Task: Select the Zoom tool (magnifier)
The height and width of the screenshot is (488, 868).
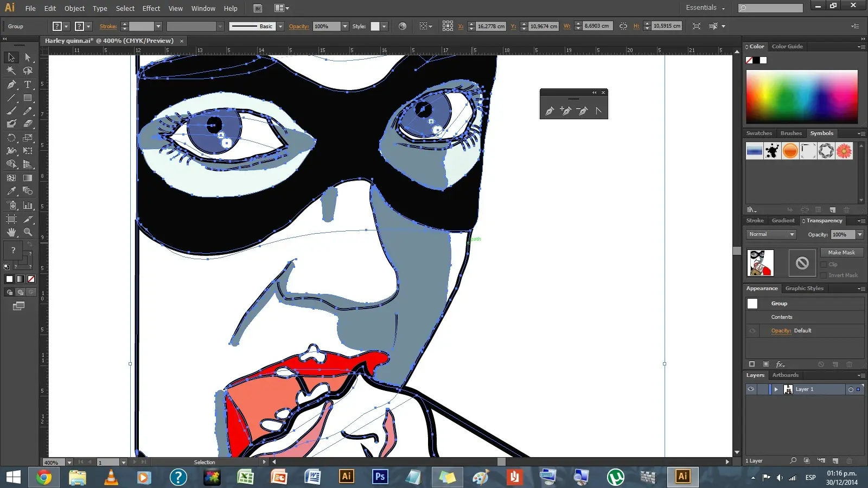Action: pos(28,232)
